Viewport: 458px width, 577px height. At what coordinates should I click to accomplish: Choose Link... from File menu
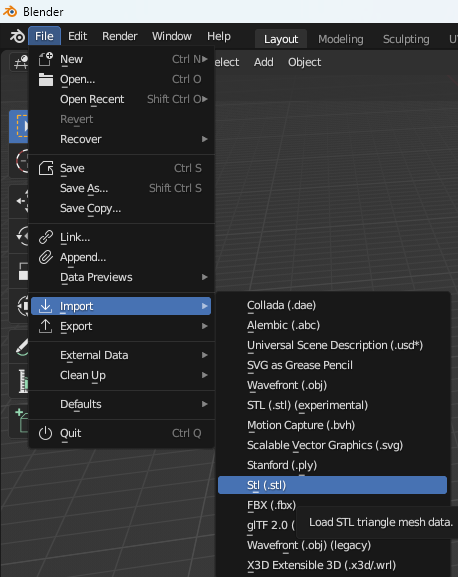click(x=121, y=237)
